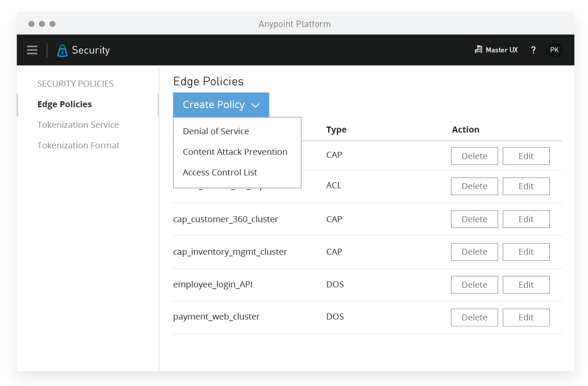Open the hamburger navigation menu

(32, 50)
